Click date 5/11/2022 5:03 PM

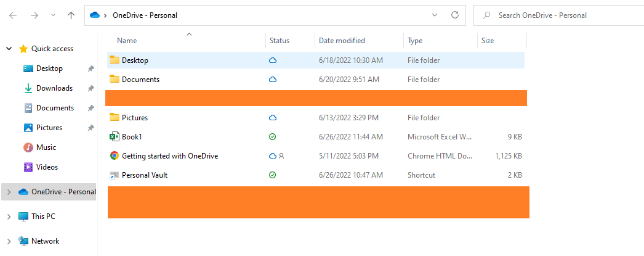click(348, 156)
